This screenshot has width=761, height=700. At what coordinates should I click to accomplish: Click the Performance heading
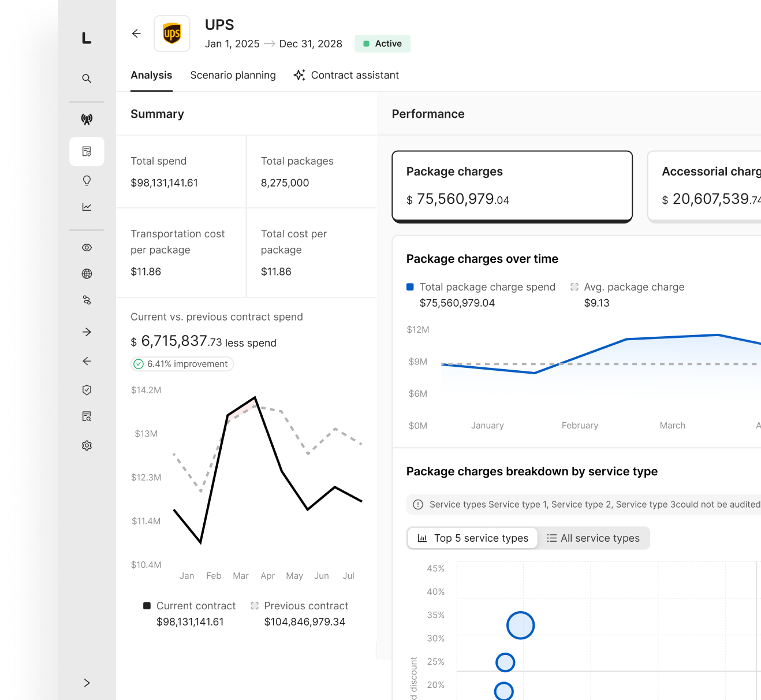click(428, 114)
